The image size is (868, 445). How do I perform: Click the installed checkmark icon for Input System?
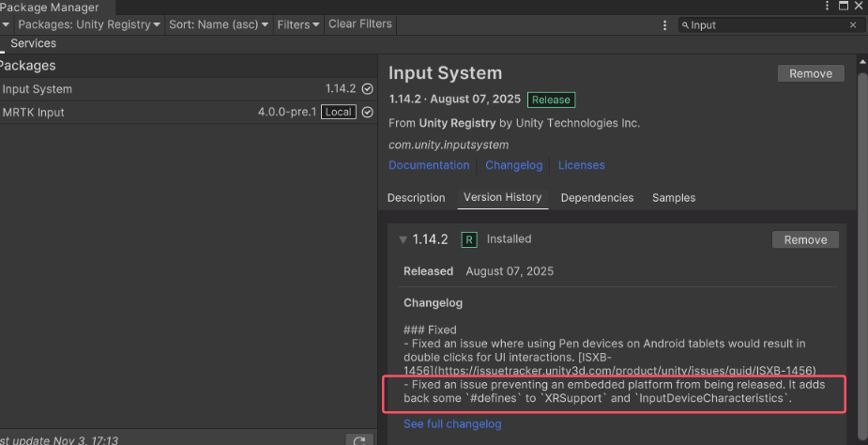pyautogui.click(x=367, y=89)
